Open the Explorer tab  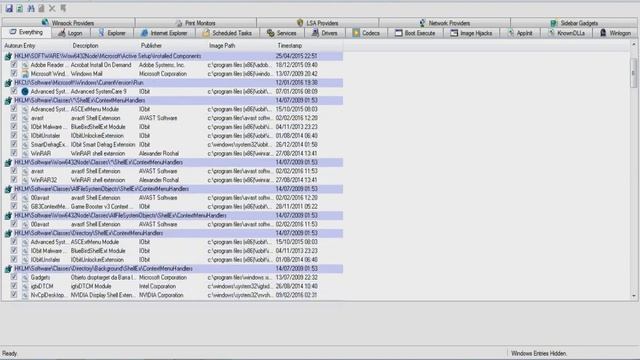tap(112, 33)
